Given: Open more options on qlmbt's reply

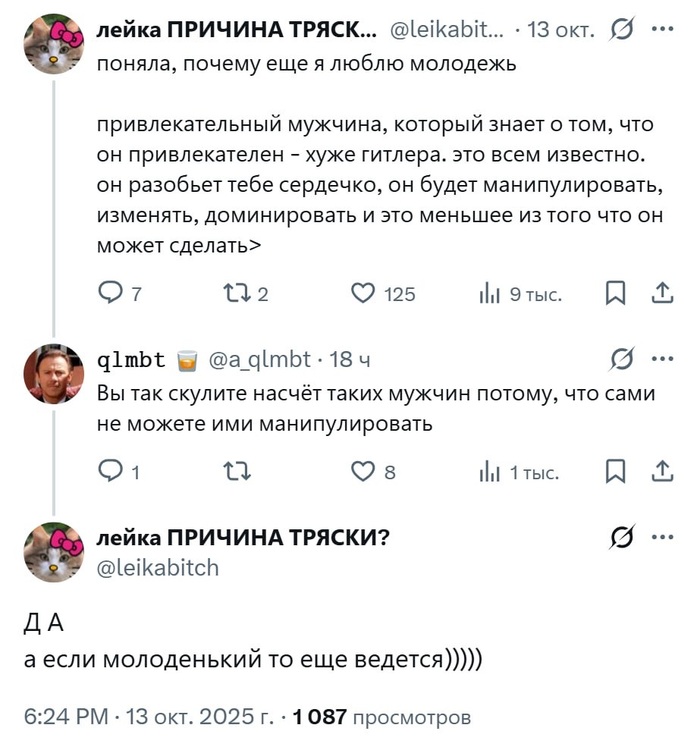Looking at the screenshot, I should point(662,360).
